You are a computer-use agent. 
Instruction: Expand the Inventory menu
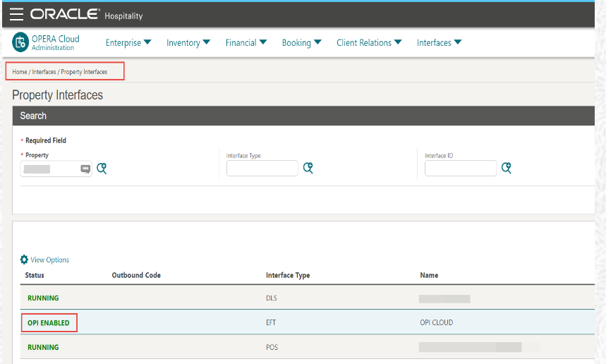coord(188,42)
